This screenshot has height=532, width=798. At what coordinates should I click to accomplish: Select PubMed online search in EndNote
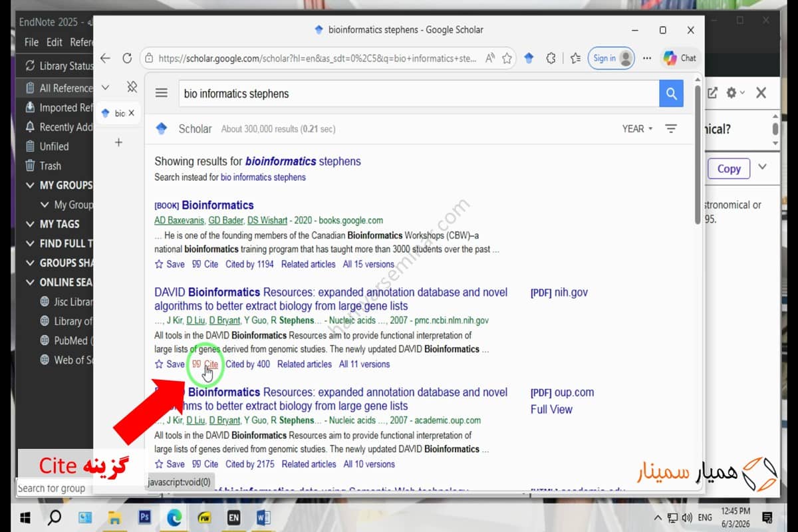(65, 340)
